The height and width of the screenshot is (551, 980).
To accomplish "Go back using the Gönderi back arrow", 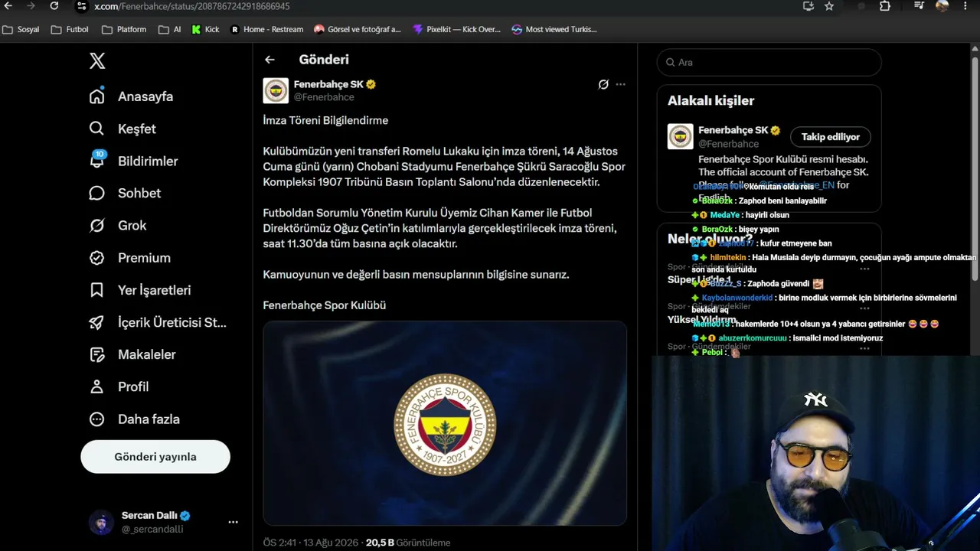I will (269, 60).
